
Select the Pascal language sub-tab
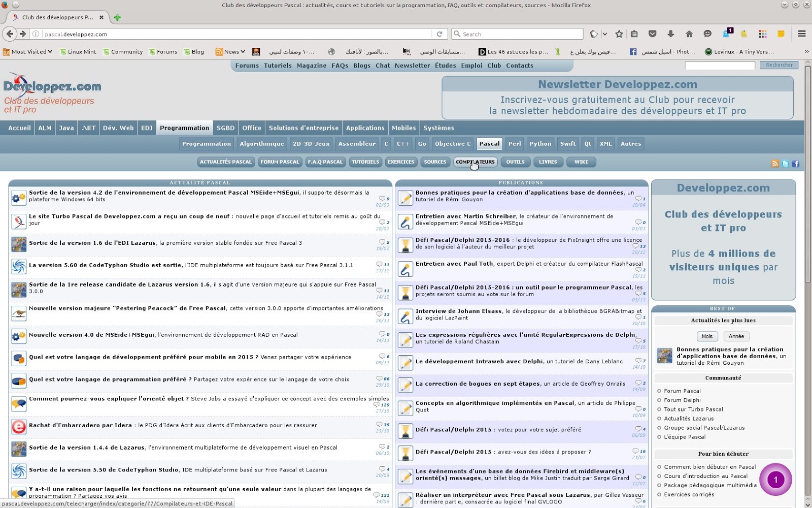(490, 144)
